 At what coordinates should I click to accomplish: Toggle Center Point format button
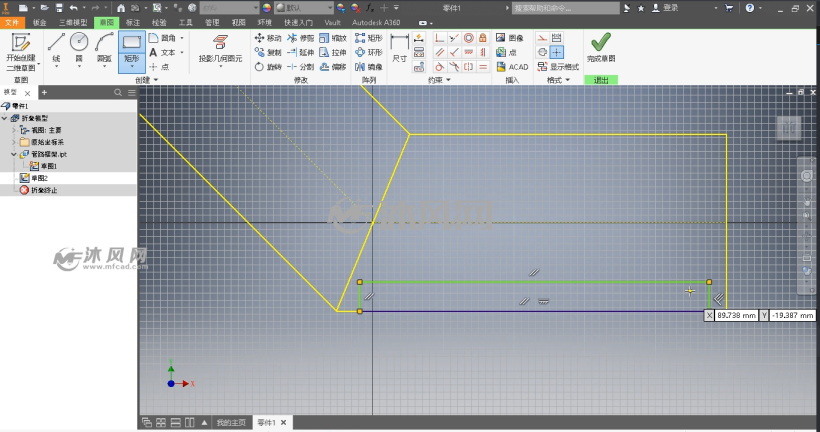[556, 52]
